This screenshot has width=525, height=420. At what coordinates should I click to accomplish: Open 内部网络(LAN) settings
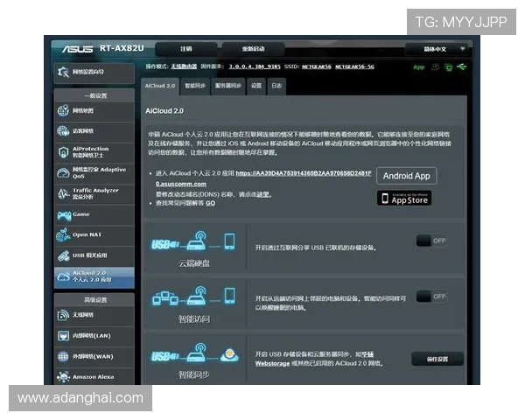pos(94,336)
